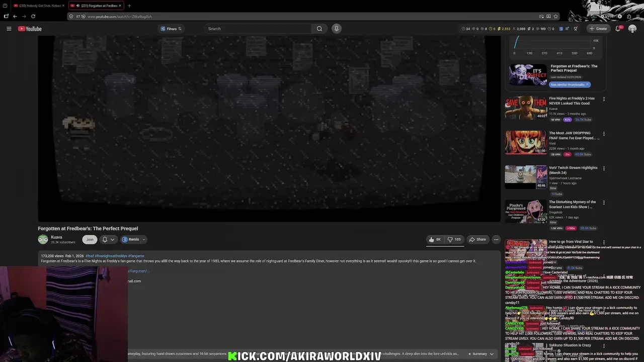The height and width of the screenshot is (362, 644).
Task: Start voice search with the microphone icon
Action: 337,29
